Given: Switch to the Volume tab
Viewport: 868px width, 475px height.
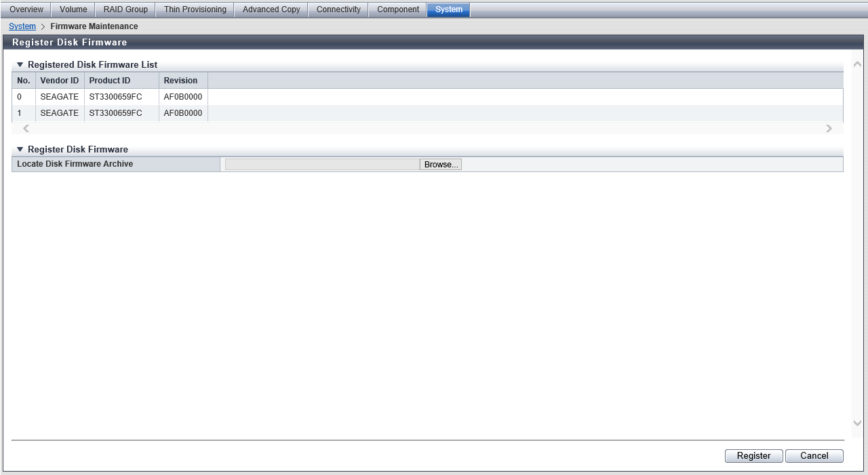Looking at the screenshot, I should click(73, 9).
